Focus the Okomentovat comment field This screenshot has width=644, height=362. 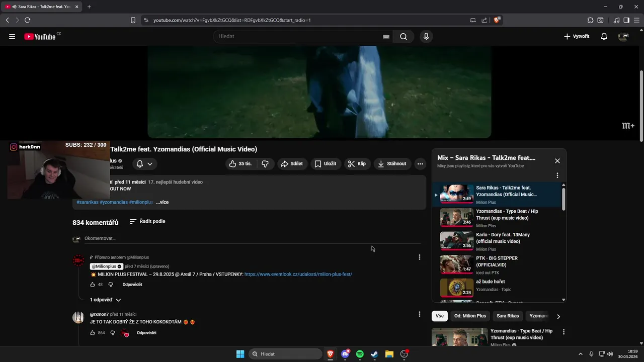[x=252, y=238]
